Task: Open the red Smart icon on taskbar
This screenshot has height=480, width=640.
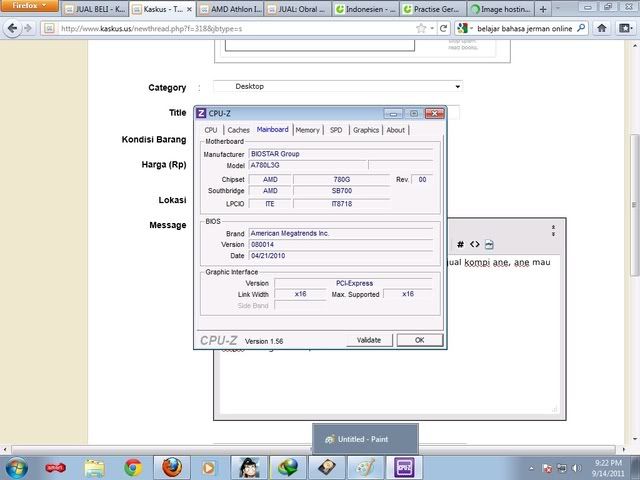Action: pyautogui.click(x=56, y=468)
